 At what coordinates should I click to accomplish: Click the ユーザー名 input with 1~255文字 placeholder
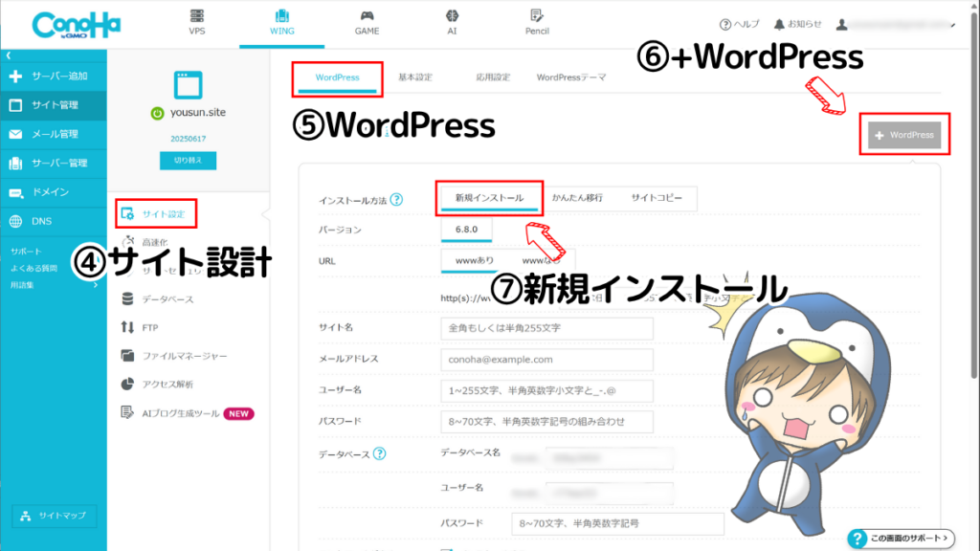(546, 390)
